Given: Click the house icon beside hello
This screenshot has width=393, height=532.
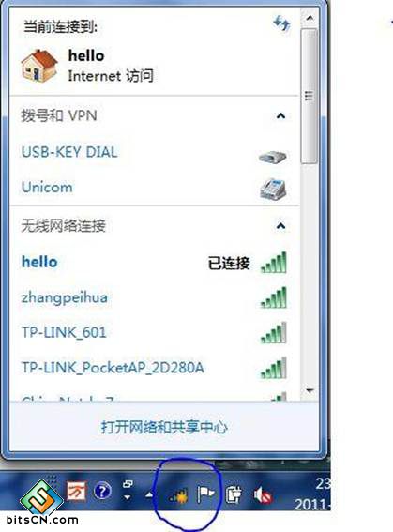Looking at the screenshot, I should pyautogui.click(x=39, y=66).
